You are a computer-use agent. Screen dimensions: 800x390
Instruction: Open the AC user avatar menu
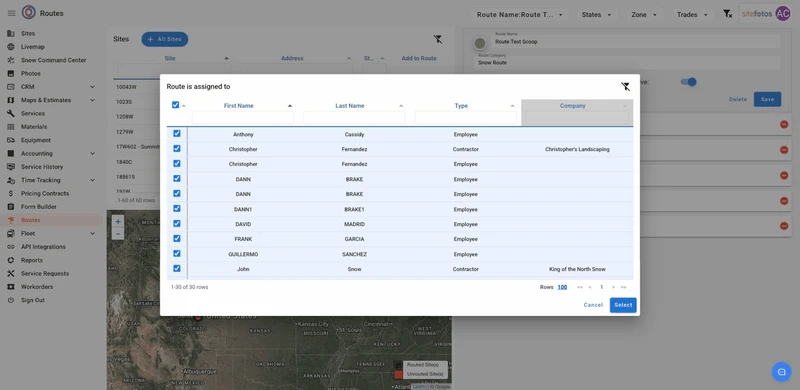783,14
